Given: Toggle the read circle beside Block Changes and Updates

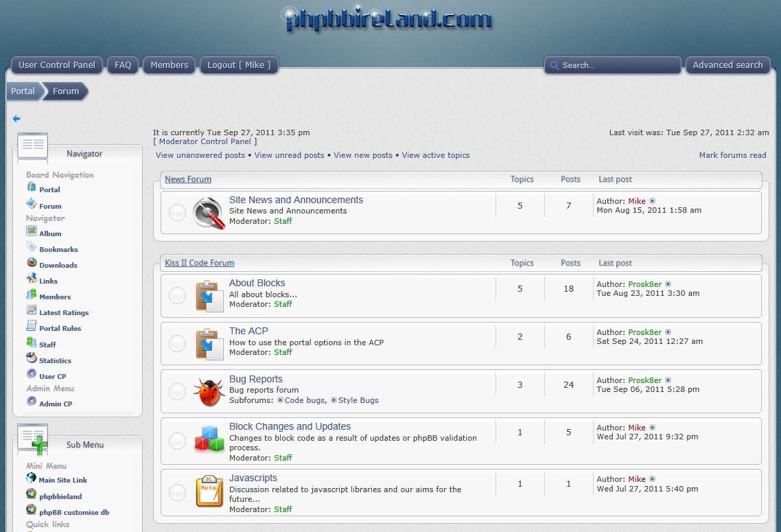Looking at the screenshot, I should (x=177, y=441).
